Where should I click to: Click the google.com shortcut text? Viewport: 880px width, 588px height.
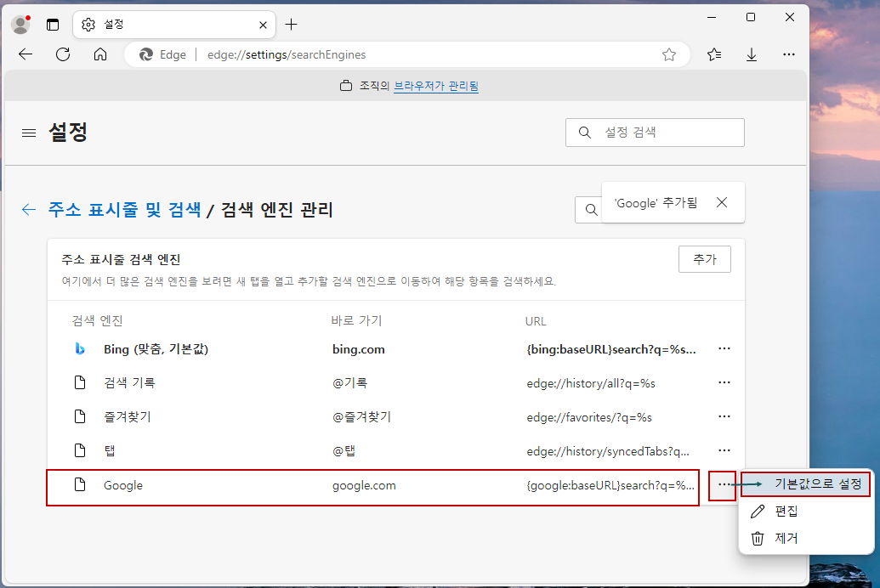point(364,485)
